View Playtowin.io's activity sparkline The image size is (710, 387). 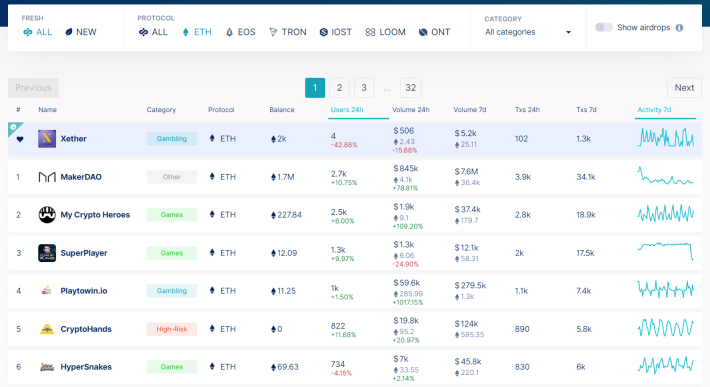[x=666, y=289]
